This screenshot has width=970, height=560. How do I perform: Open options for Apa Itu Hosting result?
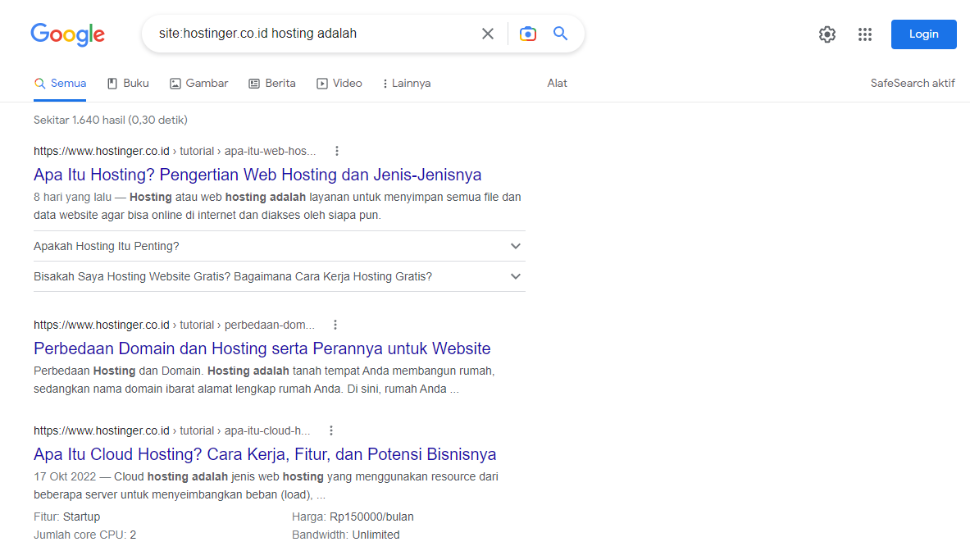point(337,151)
